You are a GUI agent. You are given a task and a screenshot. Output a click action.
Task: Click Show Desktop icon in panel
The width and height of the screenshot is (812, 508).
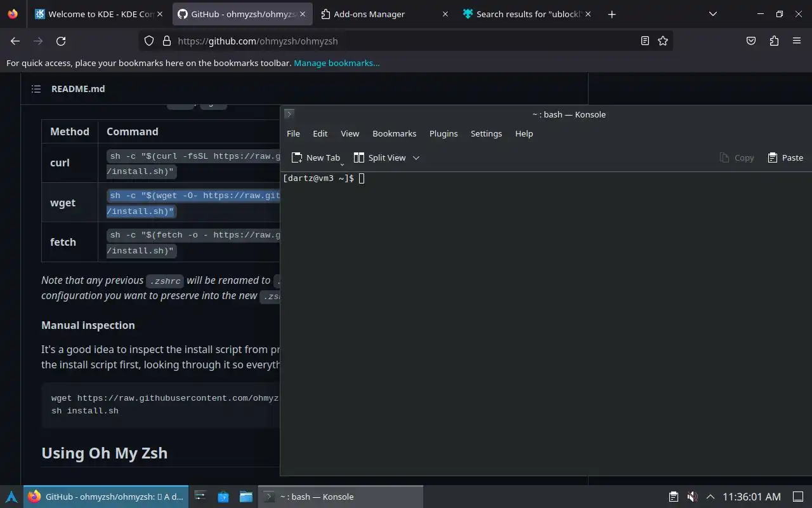798,497
